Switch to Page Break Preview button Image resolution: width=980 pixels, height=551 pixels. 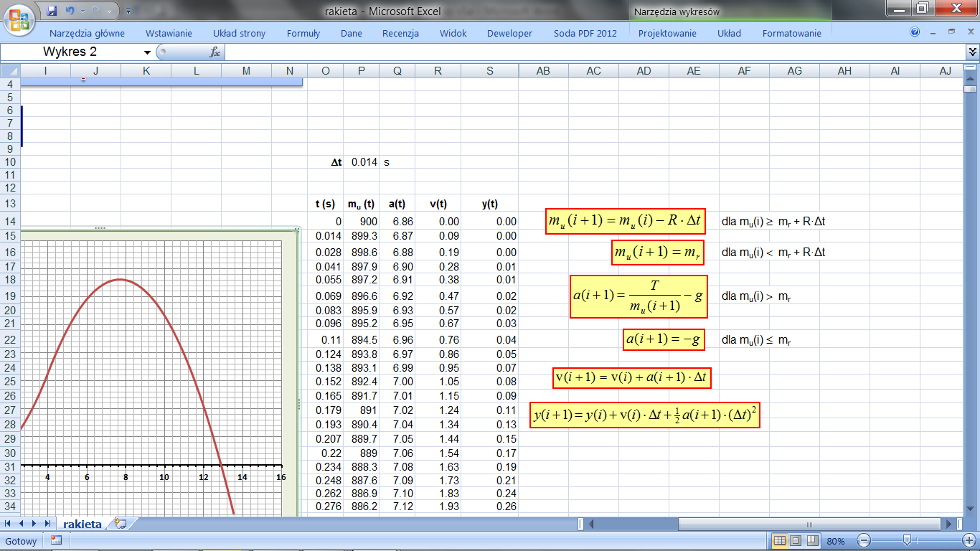(x=812, y=541)
